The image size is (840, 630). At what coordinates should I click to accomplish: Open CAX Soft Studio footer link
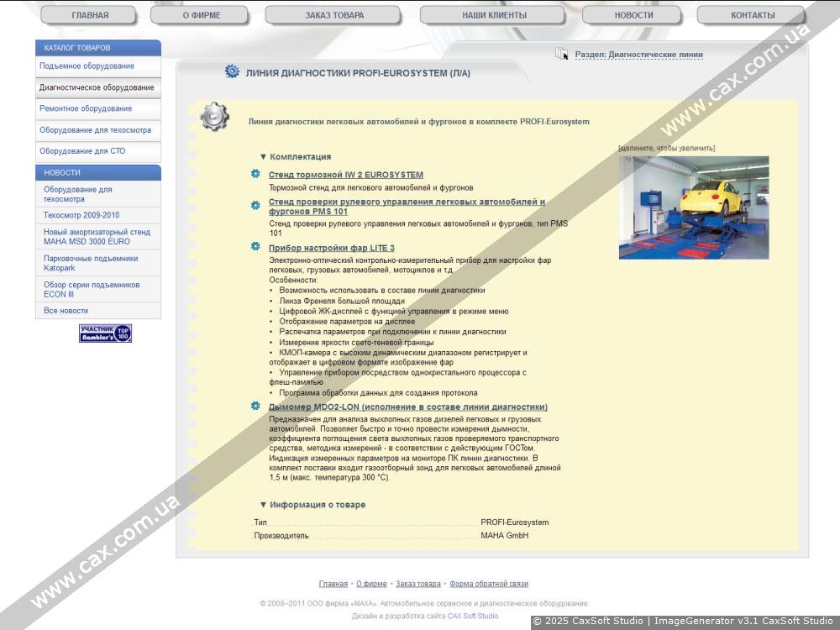tap(472, 616)
